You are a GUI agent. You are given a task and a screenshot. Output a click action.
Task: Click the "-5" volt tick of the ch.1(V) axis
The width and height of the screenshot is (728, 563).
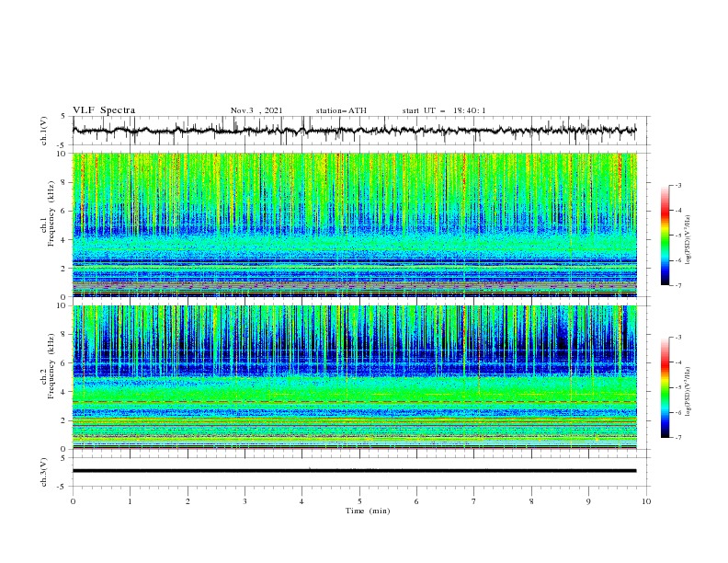tap(63, 145)
